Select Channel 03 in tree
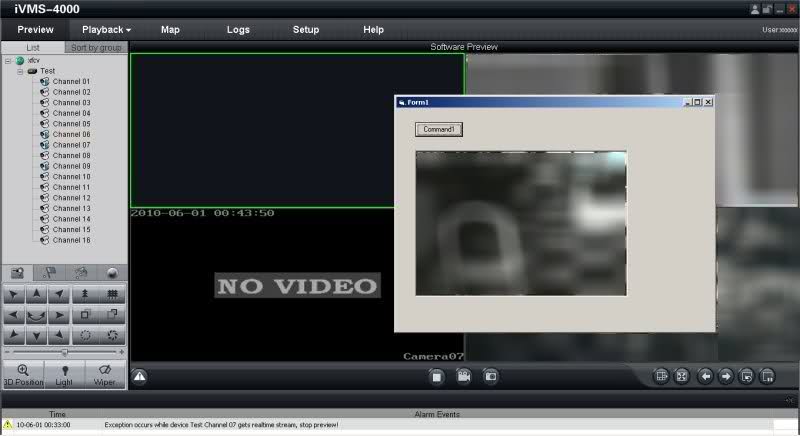 coord(71,102)
